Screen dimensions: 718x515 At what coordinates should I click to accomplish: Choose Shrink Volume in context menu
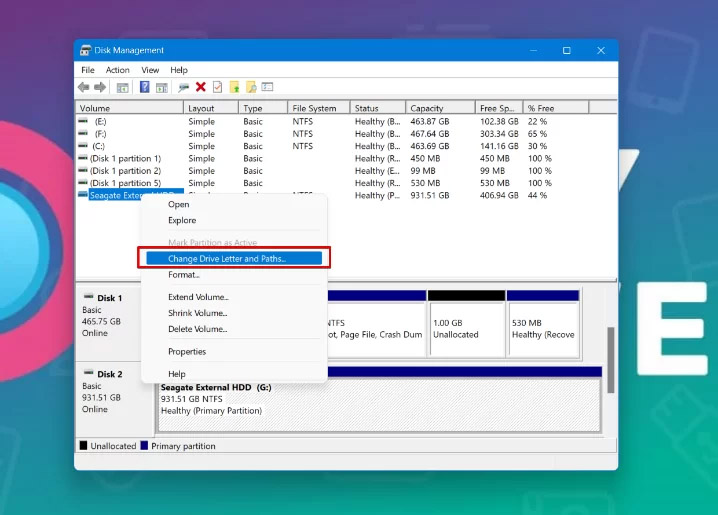197,313
